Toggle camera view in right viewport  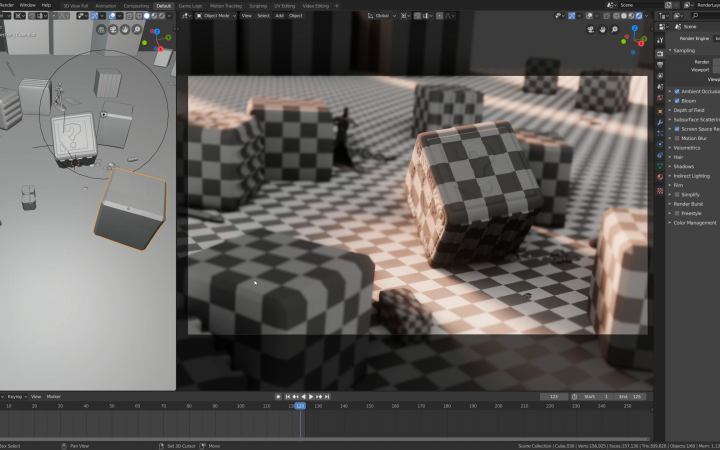(x=591, y=29)
